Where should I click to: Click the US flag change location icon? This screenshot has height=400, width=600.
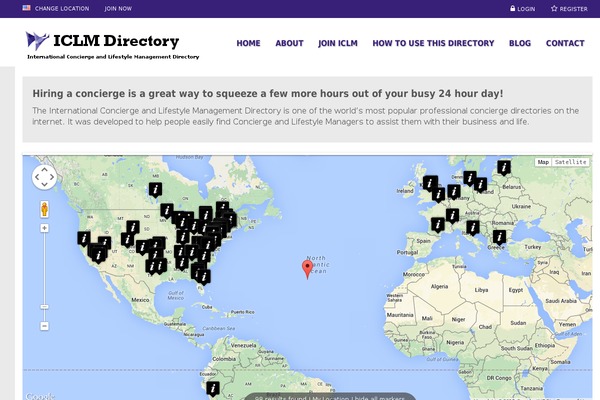pos(27,8)
